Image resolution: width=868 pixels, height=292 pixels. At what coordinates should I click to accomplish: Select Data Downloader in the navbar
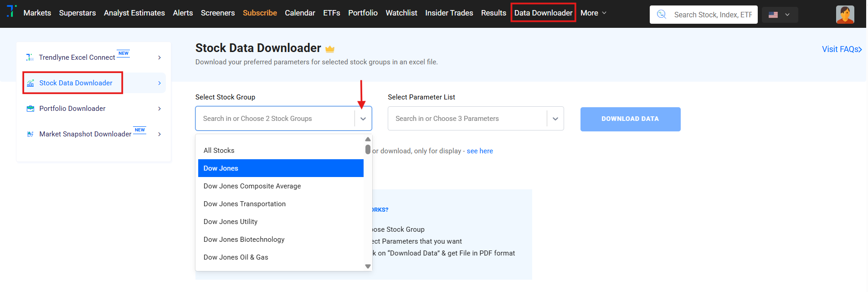543,13
